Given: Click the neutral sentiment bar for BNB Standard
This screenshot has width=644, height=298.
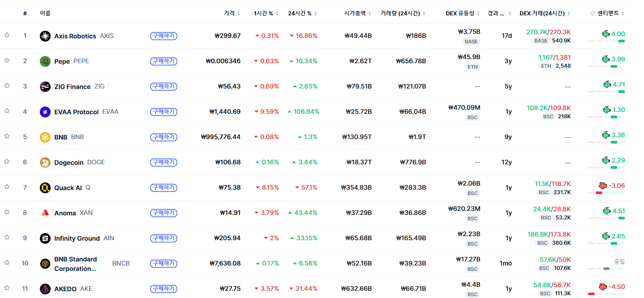Looking at the screenshot, I should pos(606,269).
